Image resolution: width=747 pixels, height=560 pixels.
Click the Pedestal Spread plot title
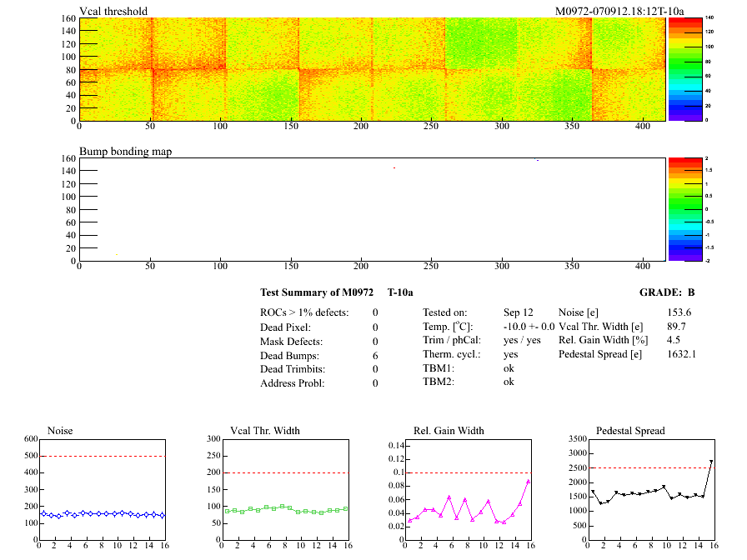(x=630, y=431)
